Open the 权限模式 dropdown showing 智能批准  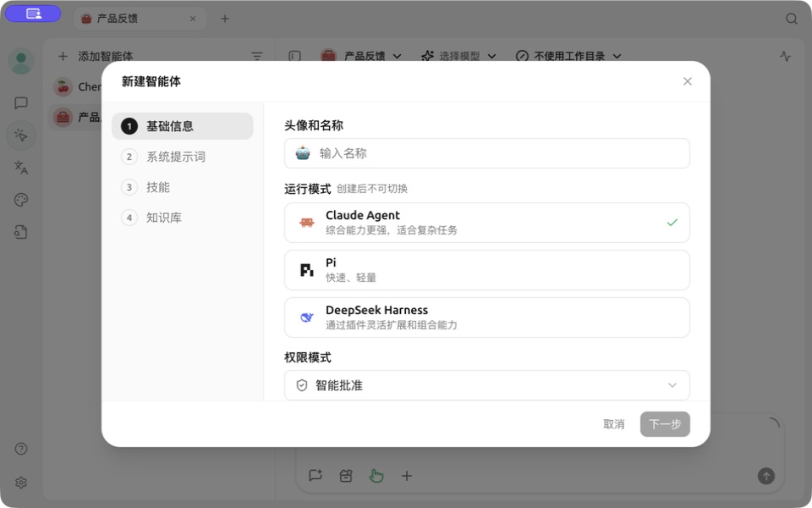coord(487,385)
